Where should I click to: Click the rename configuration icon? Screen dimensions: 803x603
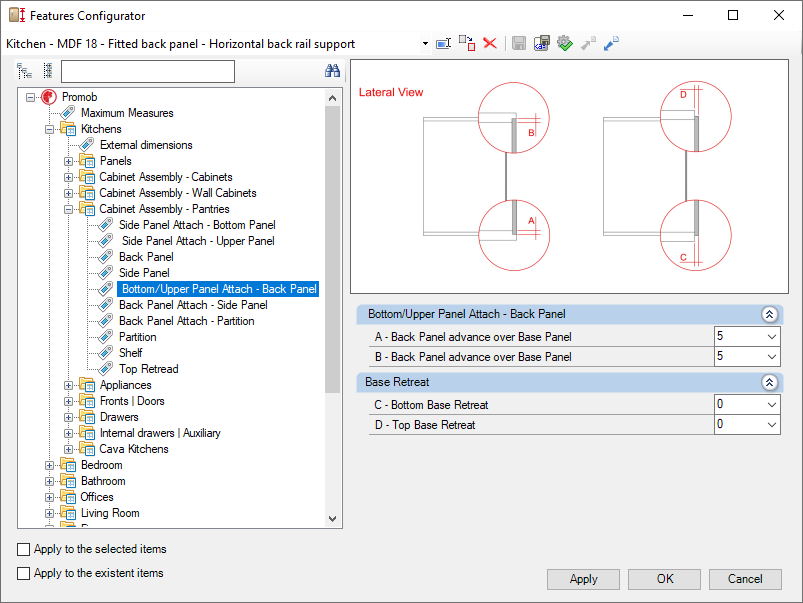[443, 44]
